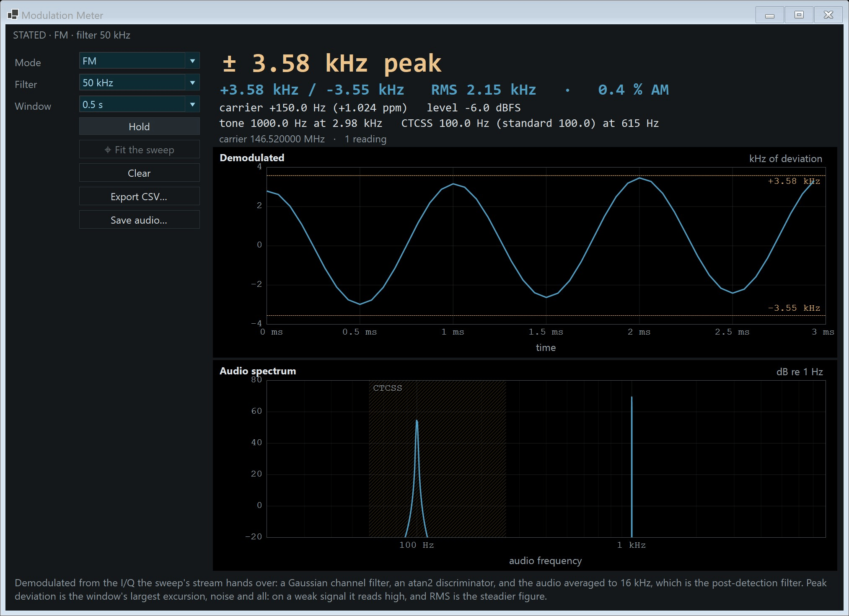Click the 0.5 s window combo box field
This screenshot has height=616, width=849.
point(139,104)
